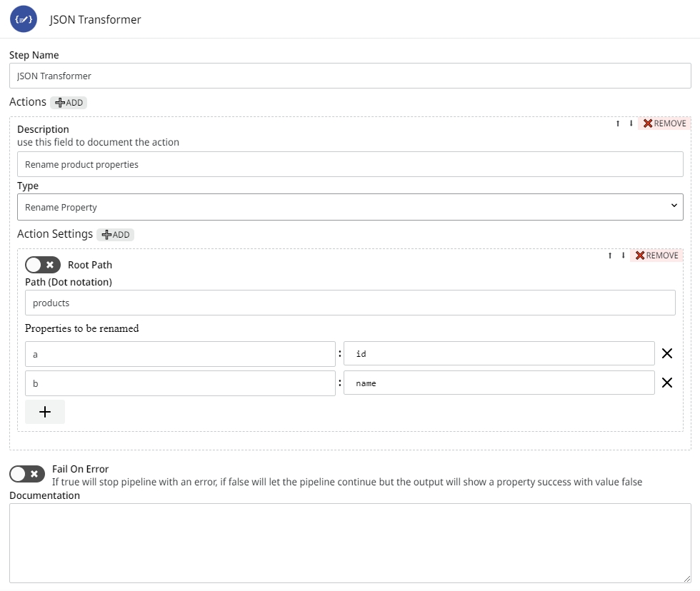
Task: Focus the Description text field
Action: (x=350, y=164)
